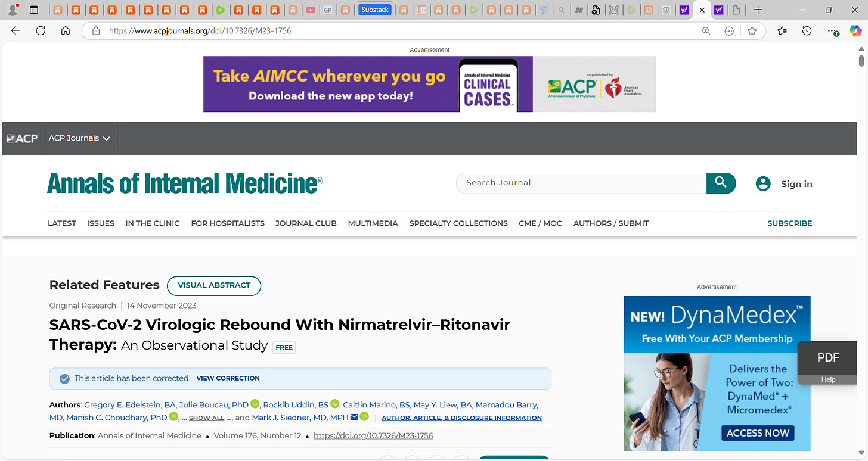Click ACCESS NOW in the DynaMedex ad
This screenshot has width=868, height=461.
[758, 433]
